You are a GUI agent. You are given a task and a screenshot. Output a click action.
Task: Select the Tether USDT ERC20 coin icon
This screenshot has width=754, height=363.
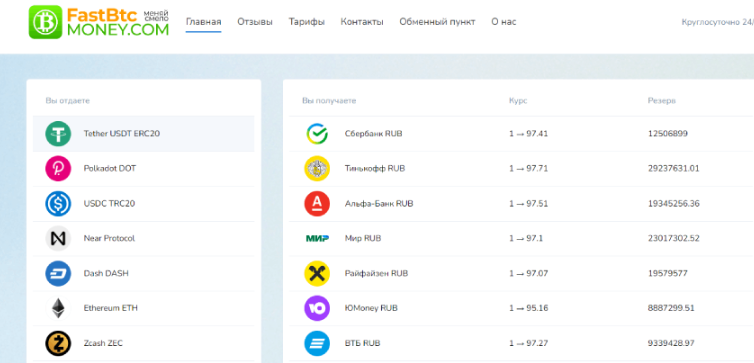[x=58, y=134]
